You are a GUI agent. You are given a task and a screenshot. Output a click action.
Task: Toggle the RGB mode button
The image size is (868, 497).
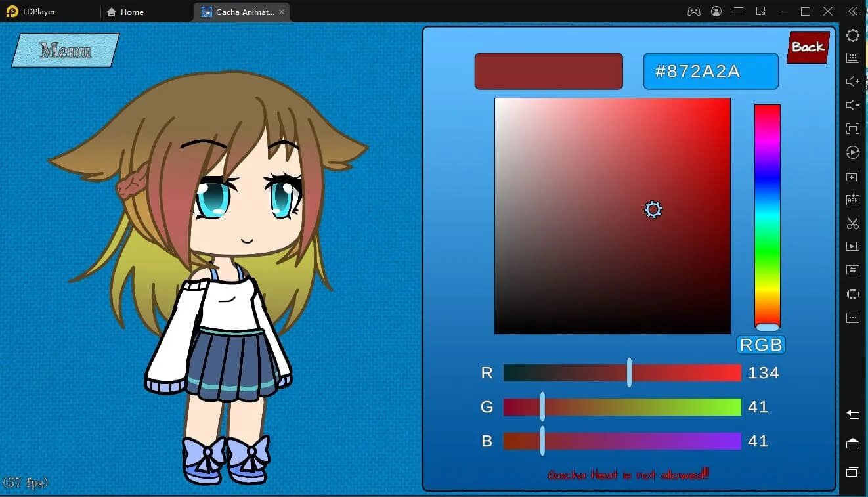coord(761,345)
